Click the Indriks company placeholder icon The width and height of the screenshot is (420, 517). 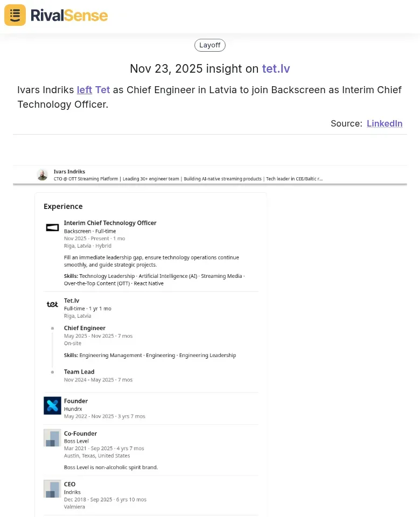point(52,488)
